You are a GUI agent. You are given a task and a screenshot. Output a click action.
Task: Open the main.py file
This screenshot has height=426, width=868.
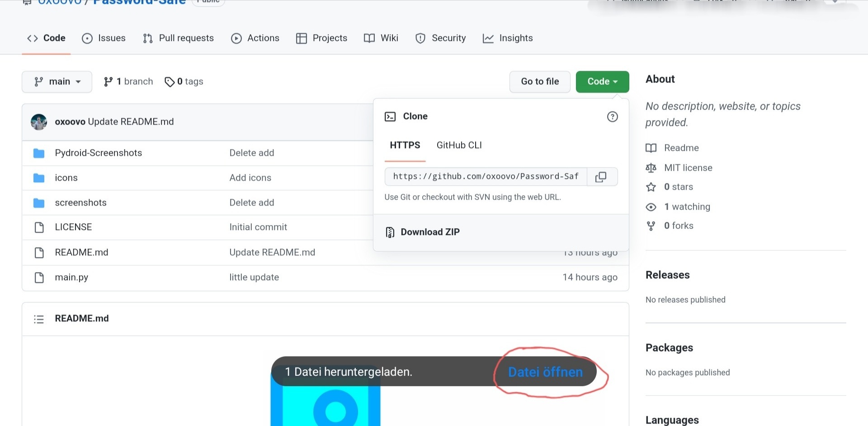pos(71,277)
